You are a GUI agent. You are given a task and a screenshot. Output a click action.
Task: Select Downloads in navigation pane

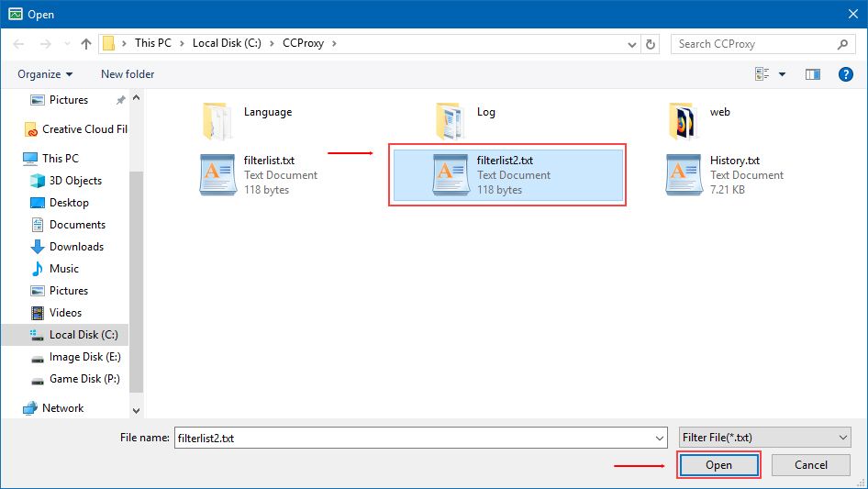[x=76, y=247]
